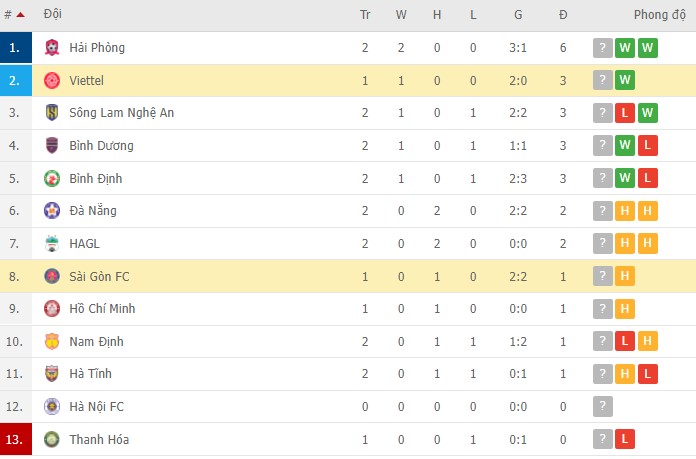This screenshot has height=459, width=696.
Task: Click the Viettel team logo
Action: click(52, 80)
